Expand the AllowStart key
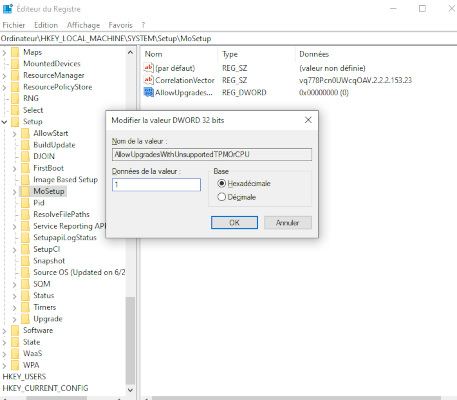Screen dimensions: 457x400 point(14,134)
